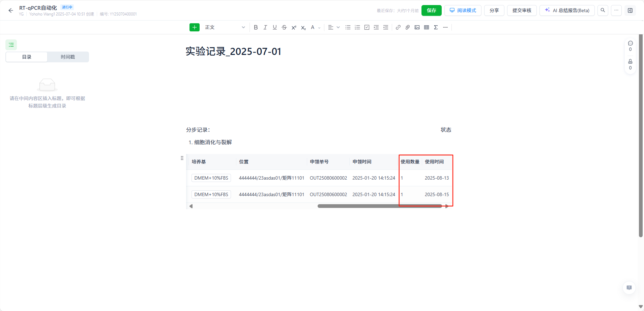Insert a checkbox task list
The width and height of the screenshot is (644, 311).
pyautogui.click(x=367, y=27)
